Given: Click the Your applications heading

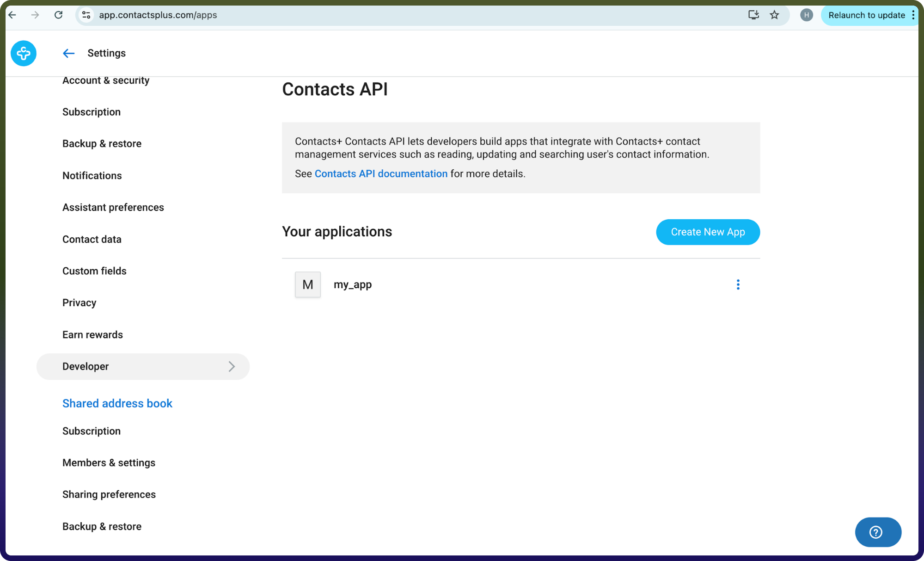Looking at the screenshot, I should click(337, 232).
